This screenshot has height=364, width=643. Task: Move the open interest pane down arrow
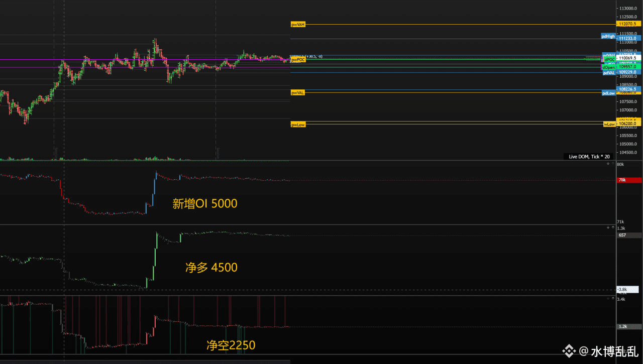point(607,164)
